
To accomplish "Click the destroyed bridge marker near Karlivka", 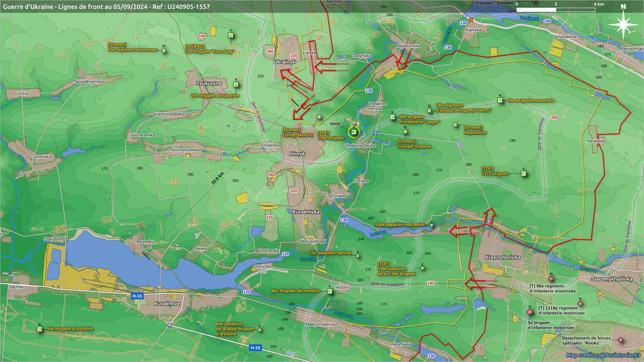I will pos(471,20).
